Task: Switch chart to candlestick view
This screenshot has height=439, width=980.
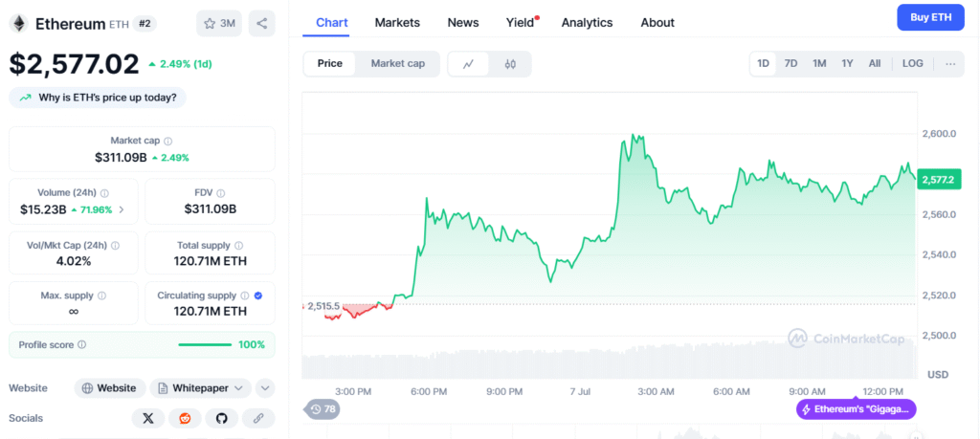Action: 510,64
